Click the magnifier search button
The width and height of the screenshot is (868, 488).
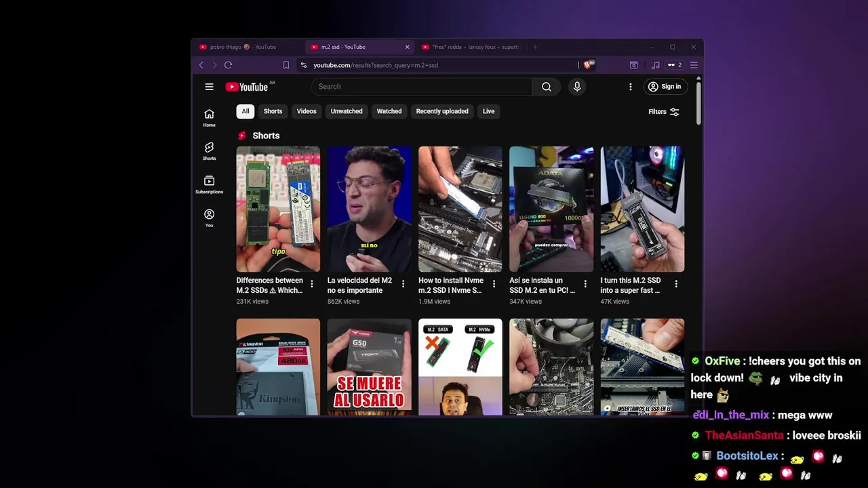547,87
